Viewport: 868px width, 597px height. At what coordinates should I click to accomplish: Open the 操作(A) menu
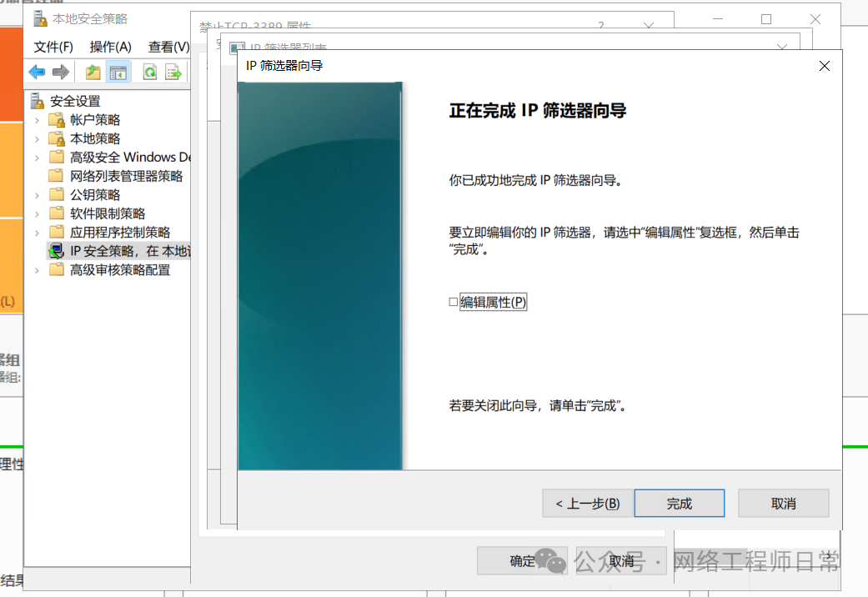click(x=110, y=47)
